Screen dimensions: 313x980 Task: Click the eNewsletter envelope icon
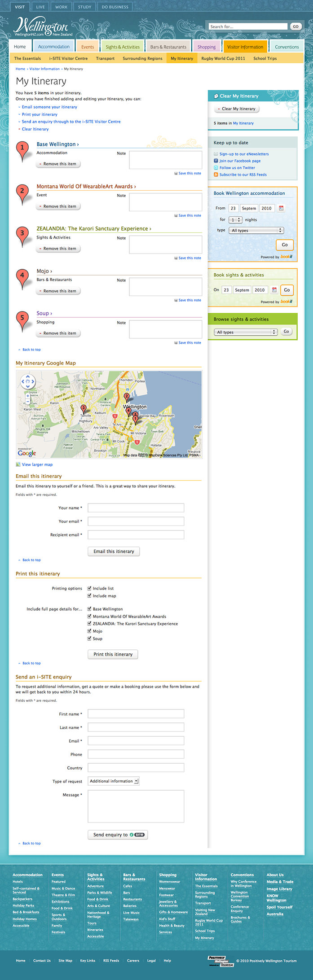coord(216,154)
